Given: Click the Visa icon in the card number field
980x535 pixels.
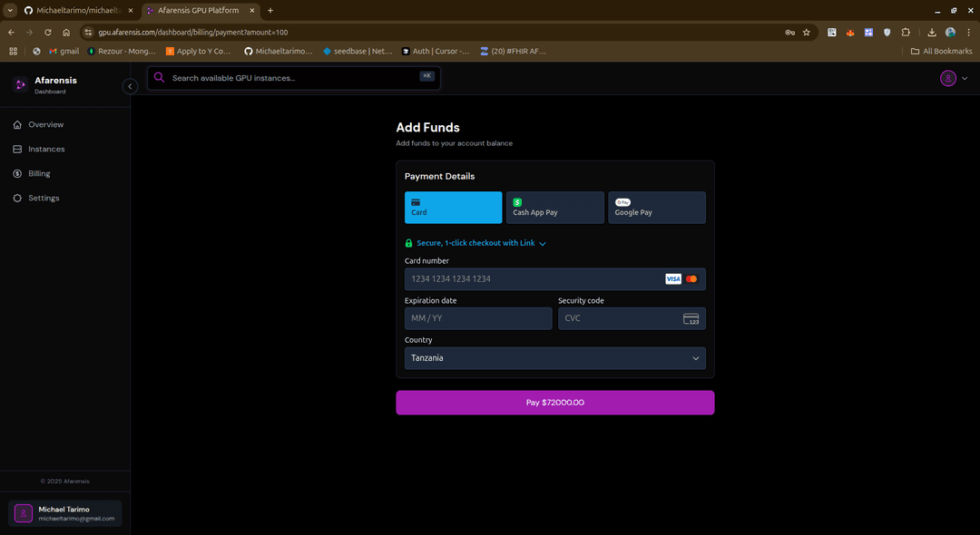Looking at the screenshot, I should point(672,278).
